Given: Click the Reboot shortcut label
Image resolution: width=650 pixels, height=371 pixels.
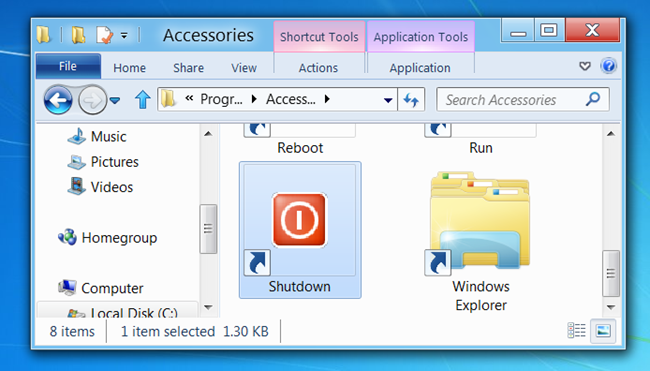Looking at the screenshot, I should (300, 148).
